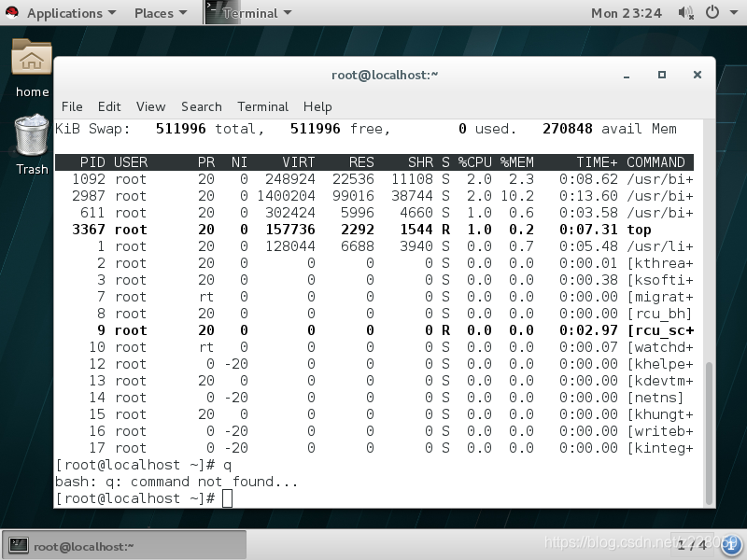Close the terminal window
Viewport: 747px width, 560px height.
pos(697,75)
